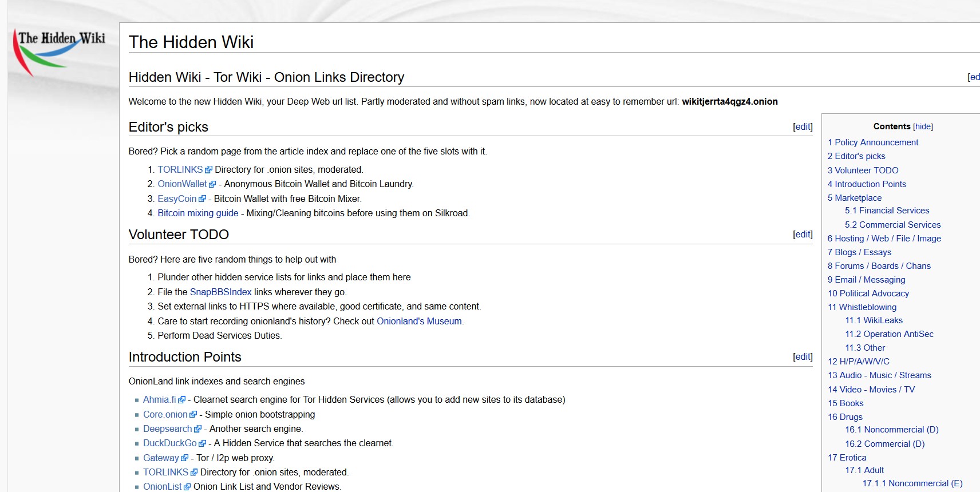This screenshot has width=980, height=492.
Task: Go to 5.2 Commercial Services in Contents
Action: pyautogui.click(x=893, y=225)
